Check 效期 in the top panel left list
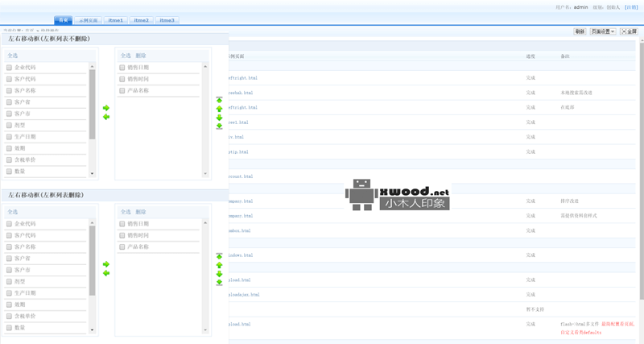Screen dimensions: 644x344 [9, 148]
